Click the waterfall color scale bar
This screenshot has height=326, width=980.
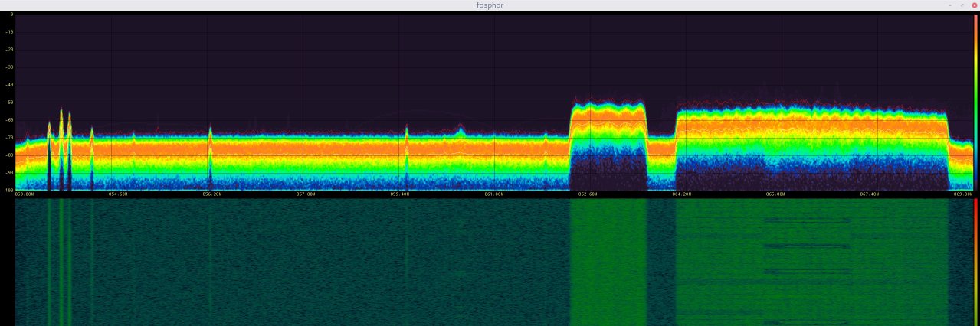[975, 262]
